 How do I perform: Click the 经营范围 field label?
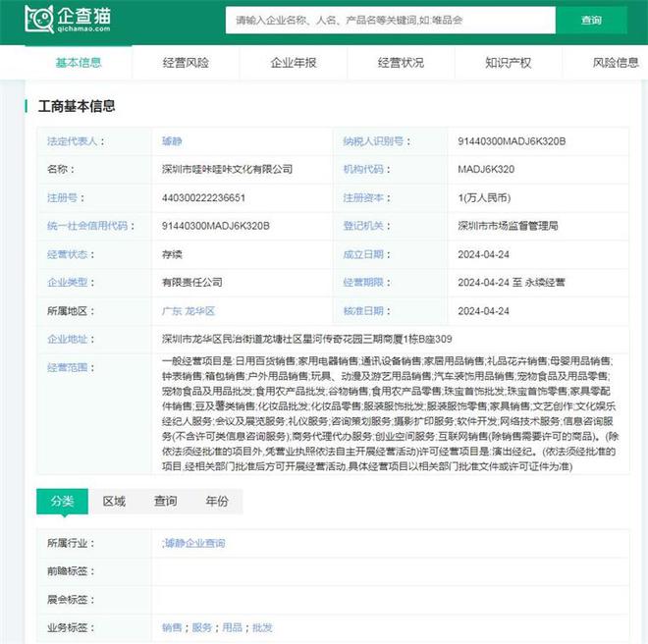[71, 367]
